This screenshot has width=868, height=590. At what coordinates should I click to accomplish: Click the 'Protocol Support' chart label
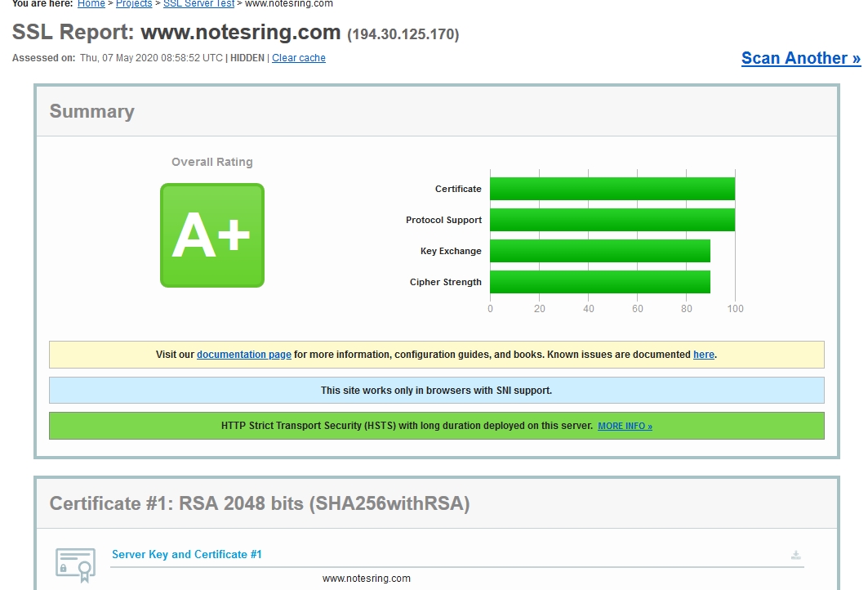coord(443,220)
